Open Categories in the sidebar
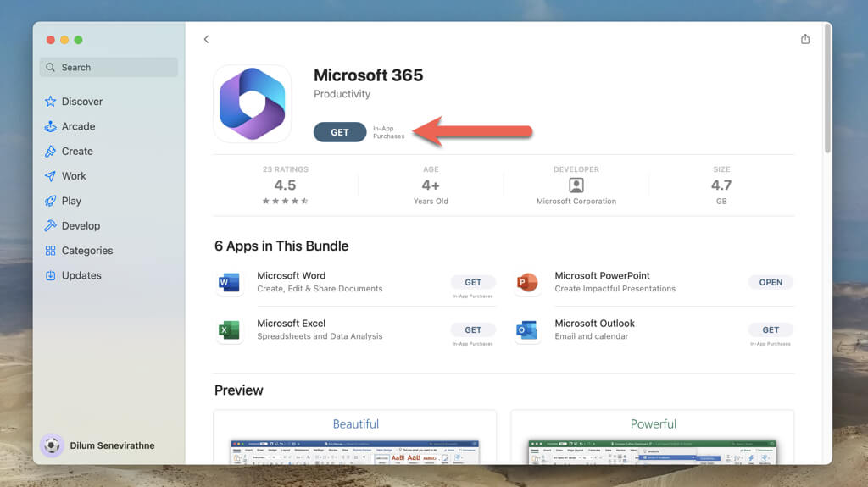This screenshot has width=868, height=487. pos(87,251)
